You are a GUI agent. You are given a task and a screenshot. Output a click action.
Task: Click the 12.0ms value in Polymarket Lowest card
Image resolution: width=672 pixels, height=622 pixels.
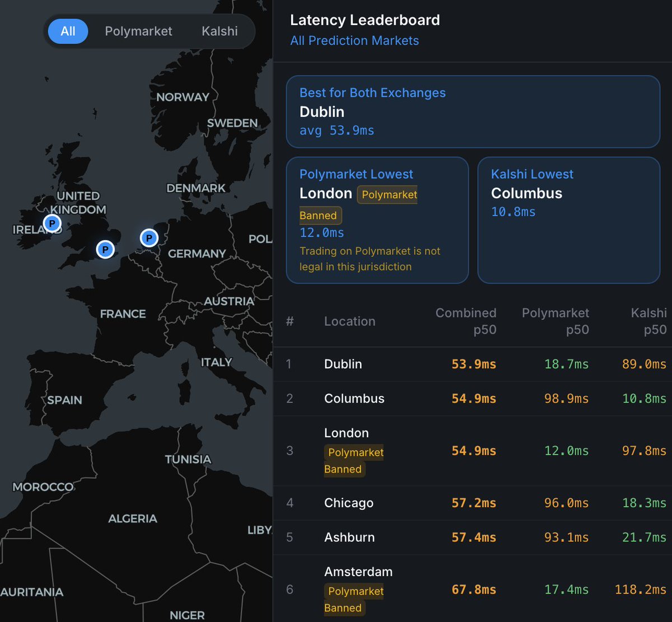[322, 233]
